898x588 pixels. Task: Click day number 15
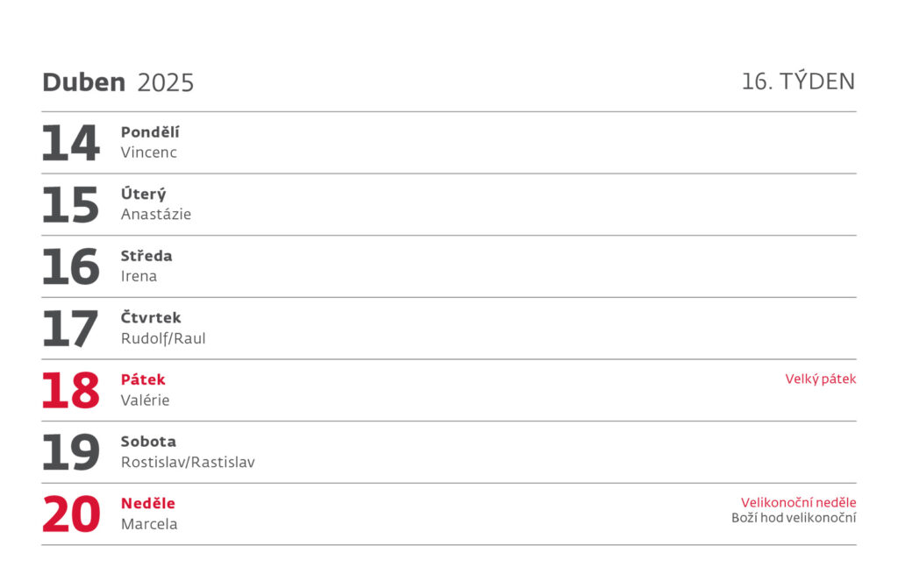tap(70, 205)
